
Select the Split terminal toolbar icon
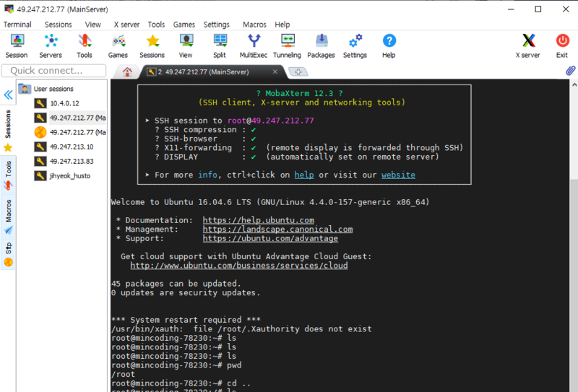coord(220,46)
